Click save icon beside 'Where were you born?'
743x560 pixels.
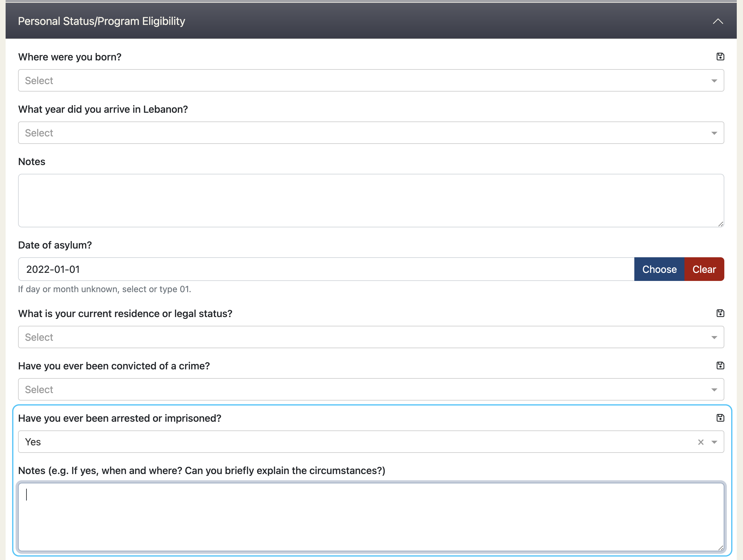coord(720,56)
